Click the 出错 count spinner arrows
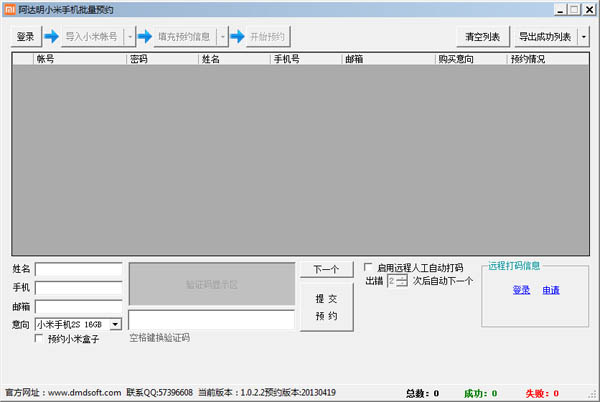The image size is (600, 402). [401, 281]
